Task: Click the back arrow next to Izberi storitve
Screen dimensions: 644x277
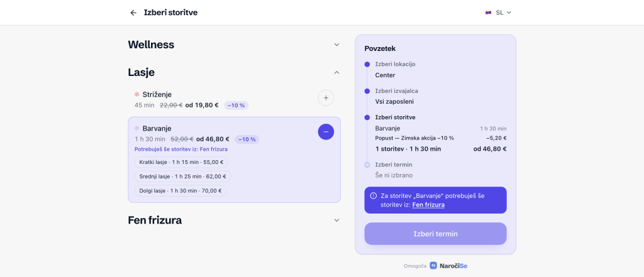Action: 133,13
